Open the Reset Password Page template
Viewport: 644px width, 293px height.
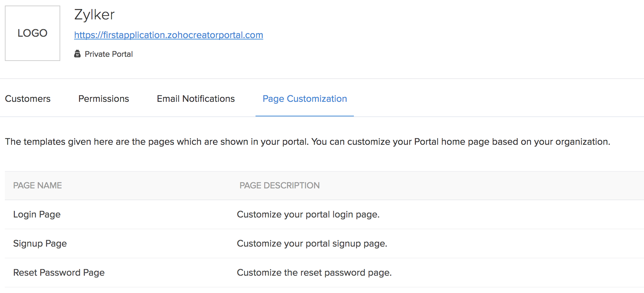pos(59,273)
